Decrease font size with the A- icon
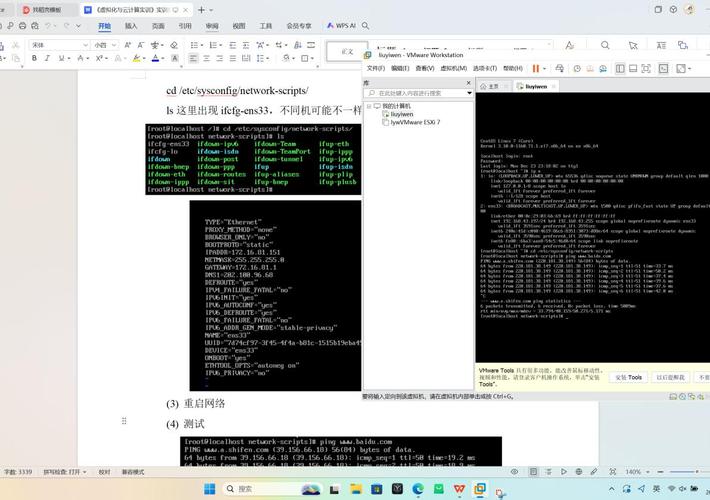The image size is (710, 500). point(141,45)
